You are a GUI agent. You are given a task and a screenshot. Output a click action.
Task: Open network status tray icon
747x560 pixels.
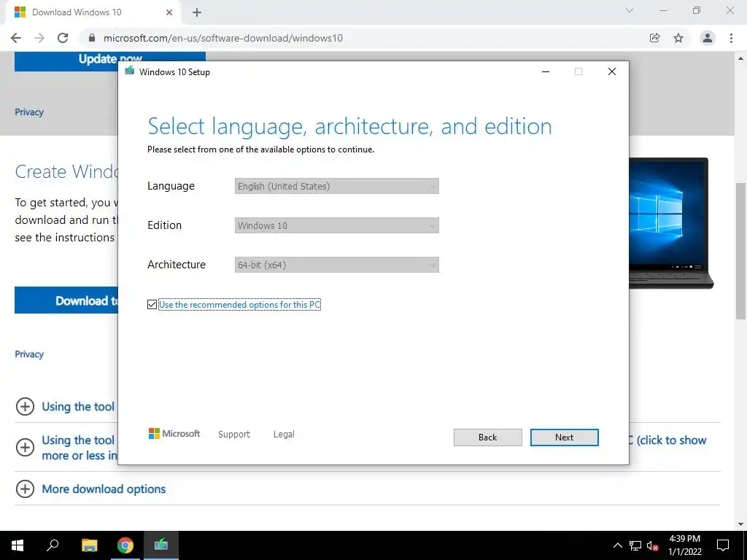coord(635,545)
